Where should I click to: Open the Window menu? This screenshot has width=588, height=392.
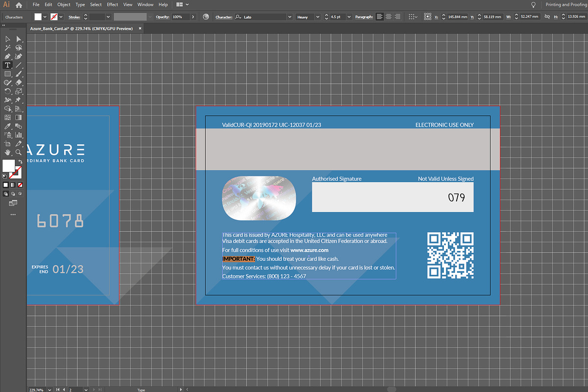[145, 4]
